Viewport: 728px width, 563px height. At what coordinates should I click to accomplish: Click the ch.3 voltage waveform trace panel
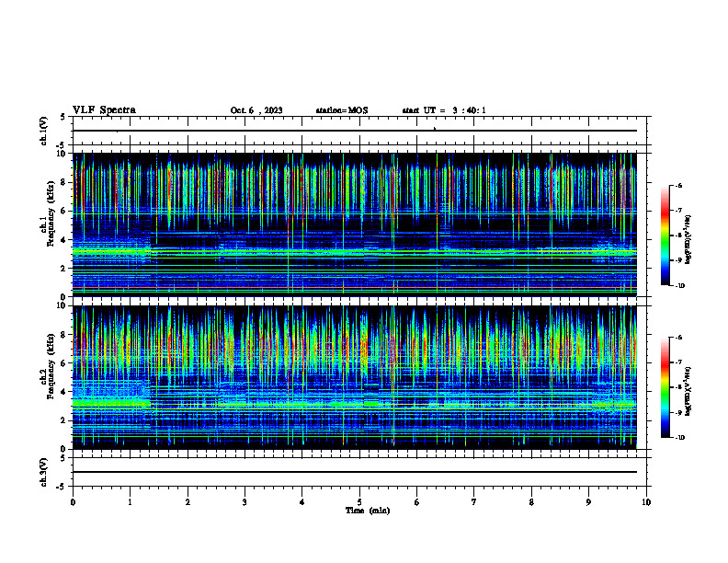coord(359,472)
